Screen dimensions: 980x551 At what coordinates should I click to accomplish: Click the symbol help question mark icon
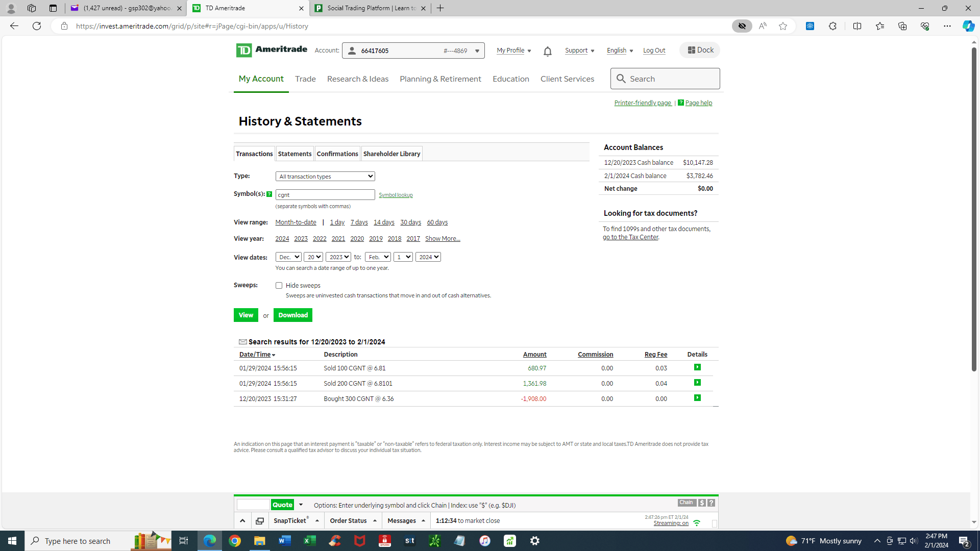click(x=269, y=194)
